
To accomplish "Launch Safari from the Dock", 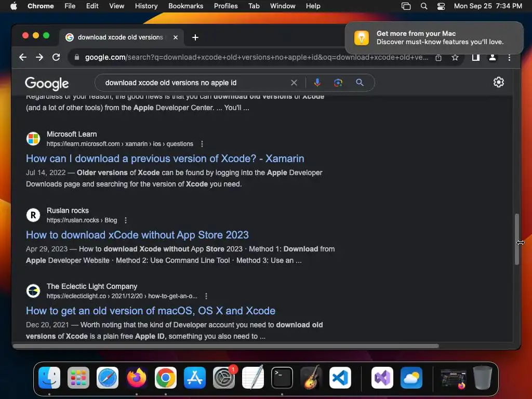I will 108,378.
